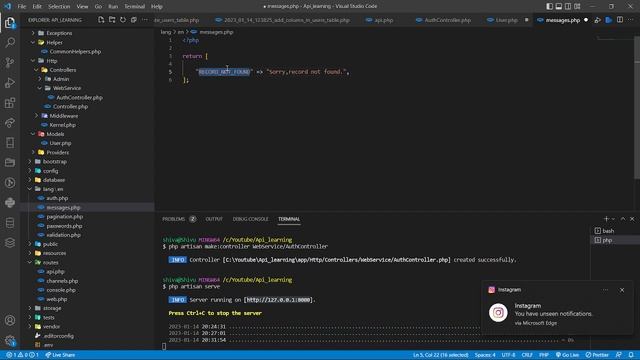Screen dimensions: 640x360
Task: Open http://127.0.0.1:8000 link in terminal
Action: click(278, 300)
